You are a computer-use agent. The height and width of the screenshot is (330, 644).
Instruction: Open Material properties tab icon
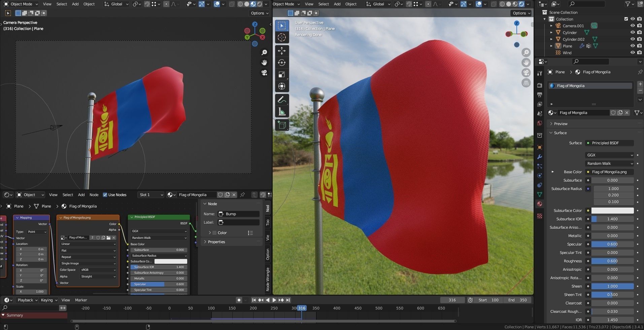pyautogui.click(x=540, y=204)
